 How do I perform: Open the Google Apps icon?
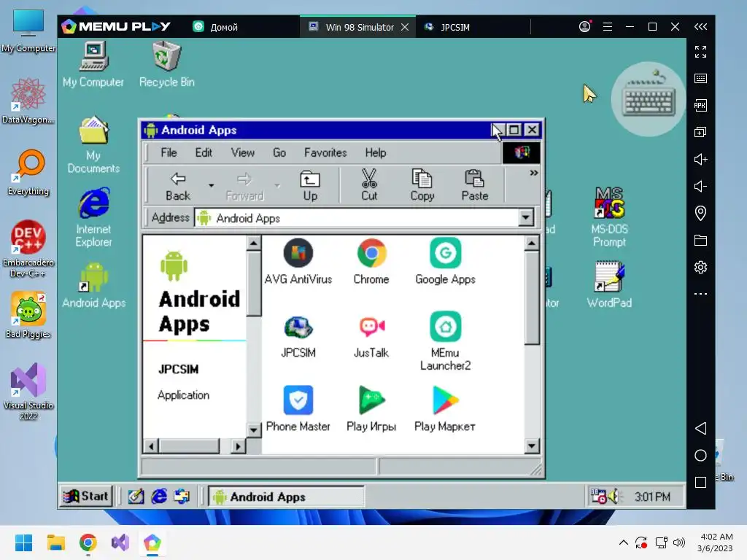click(x=445, y=262)
